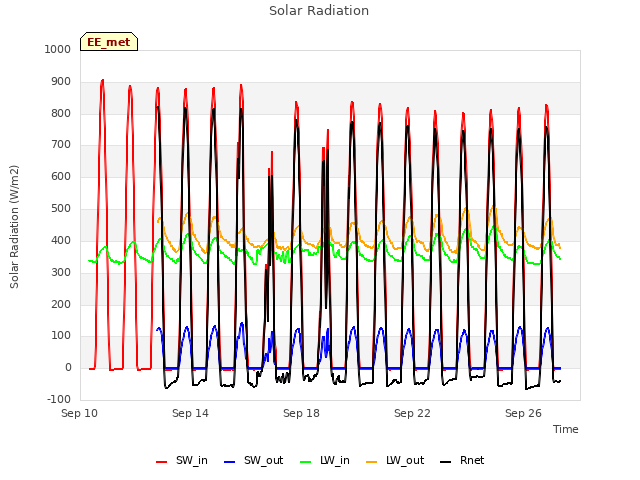Click the red SW_in legend swatch

pos(162,462)
